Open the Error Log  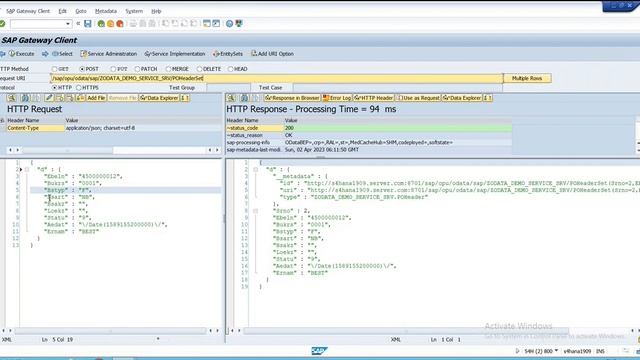[x=337, y=98]
